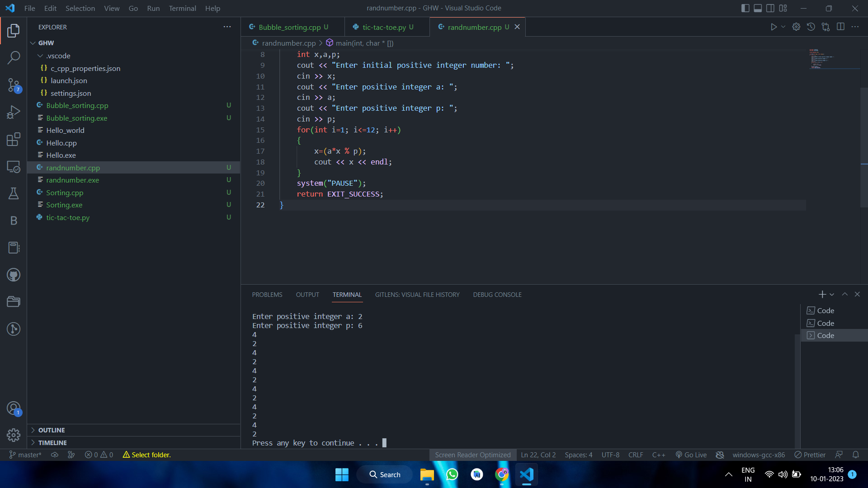Run the C++ file with play button
The height and width of the screenshot is (488, 868).
(774, 27)
